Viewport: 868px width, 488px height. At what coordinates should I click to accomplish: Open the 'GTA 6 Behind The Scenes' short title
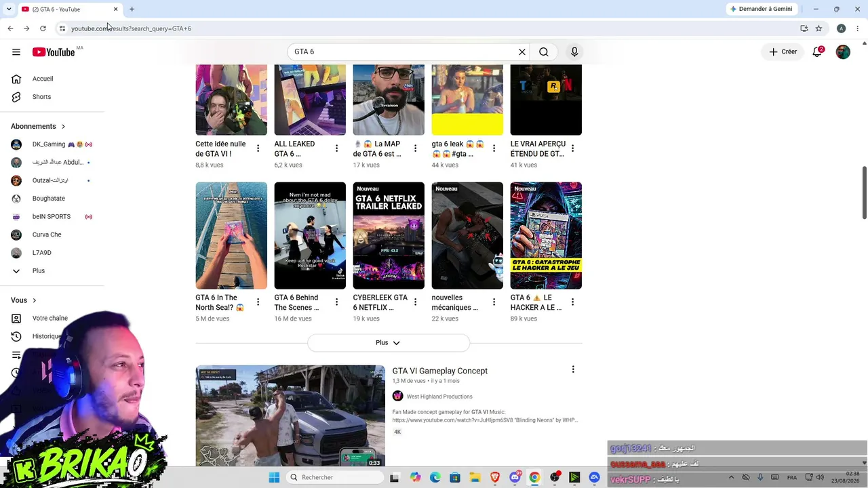(x=296, y=302)
